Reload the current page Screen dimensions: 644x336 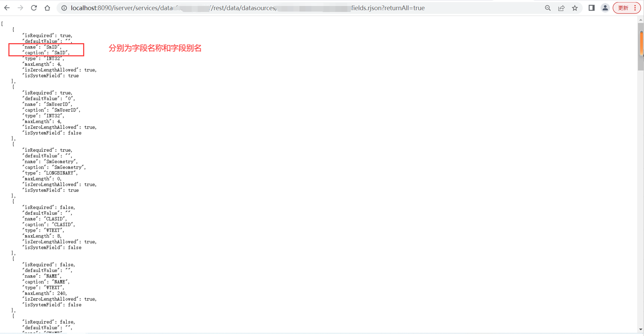(x=34, y=8)
